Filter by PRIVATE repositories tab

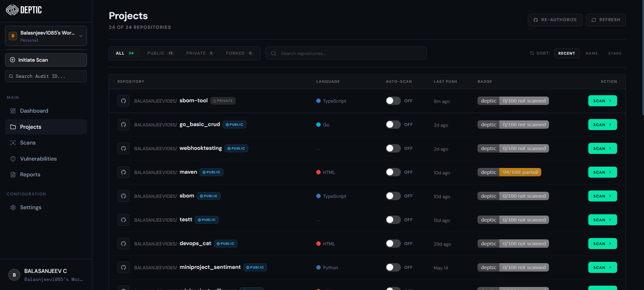[200, 53]
